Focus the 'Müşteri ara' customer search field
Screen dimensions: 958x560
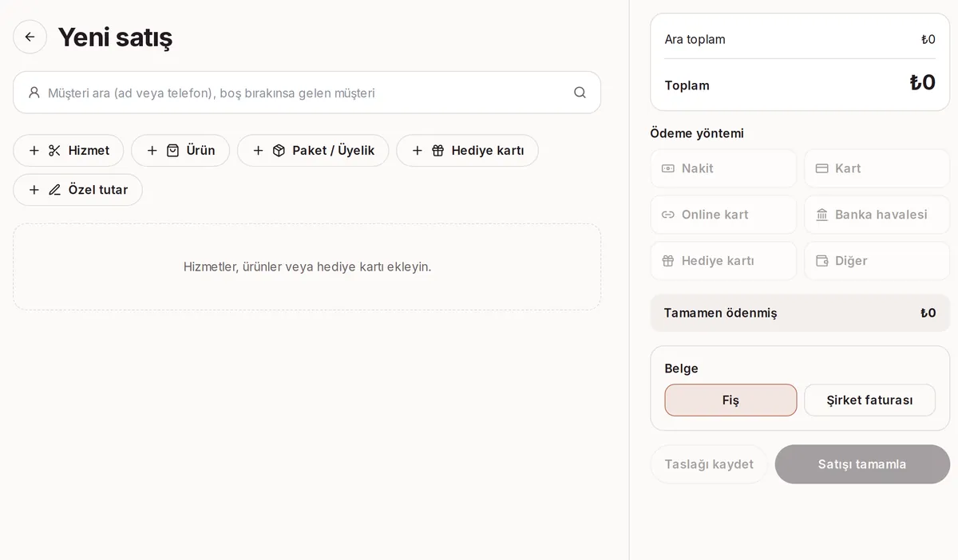click(307, 93)
